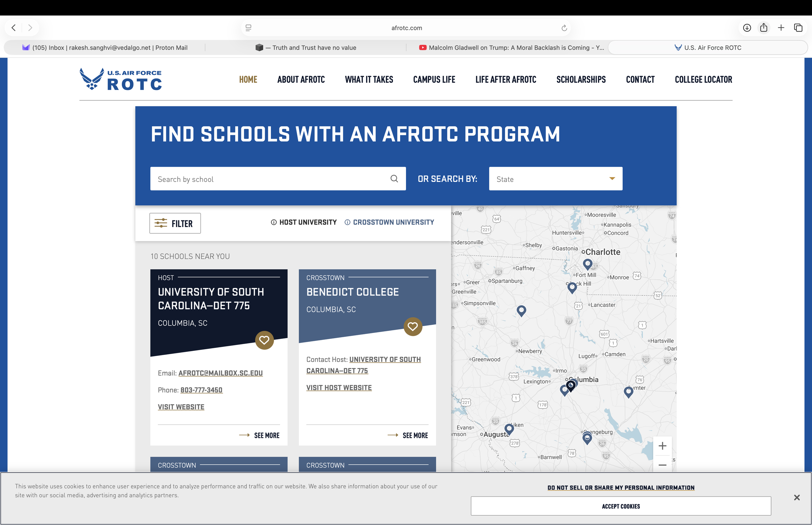Image resolution: width=812 pixels, height=525 pixels.
Task: Reload the afrotc.com page
Action: 564,28
